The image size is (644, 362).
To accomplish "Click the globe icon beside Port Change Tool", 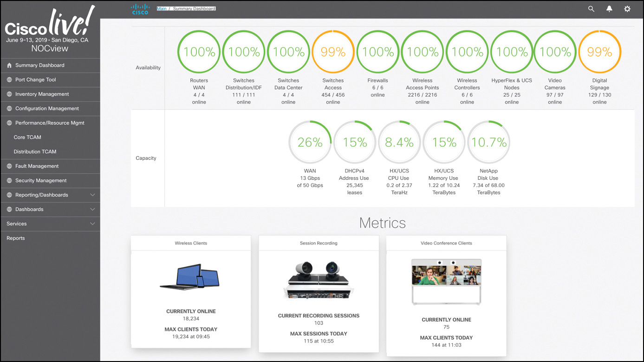I will (9, 80).
